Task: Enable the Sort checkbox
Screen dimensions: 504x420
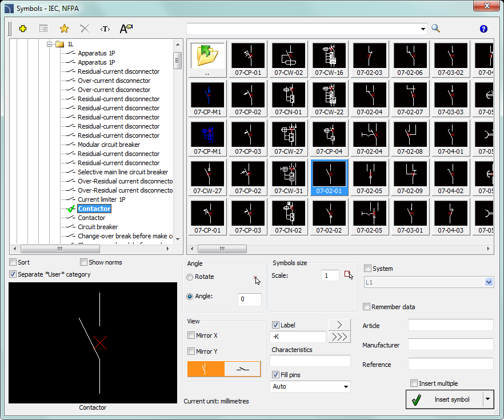Action: point(13,262)
